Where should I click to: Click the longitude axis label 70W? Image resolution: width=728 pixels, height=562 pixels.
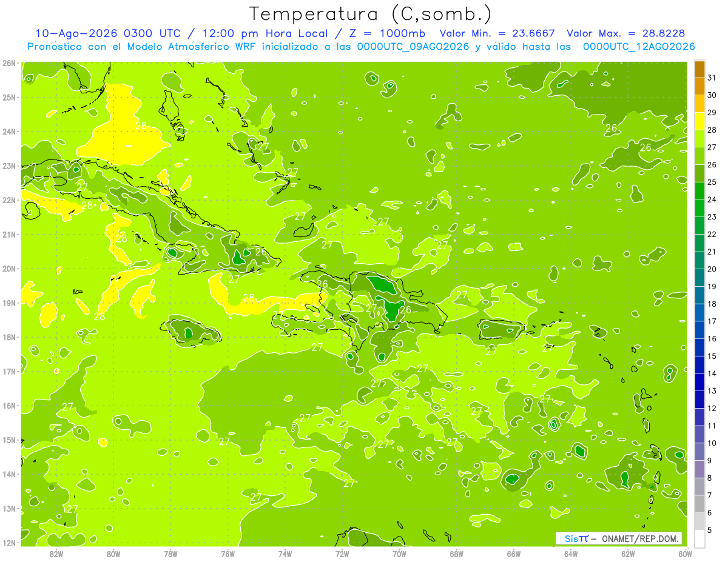(x=399, y=554)
